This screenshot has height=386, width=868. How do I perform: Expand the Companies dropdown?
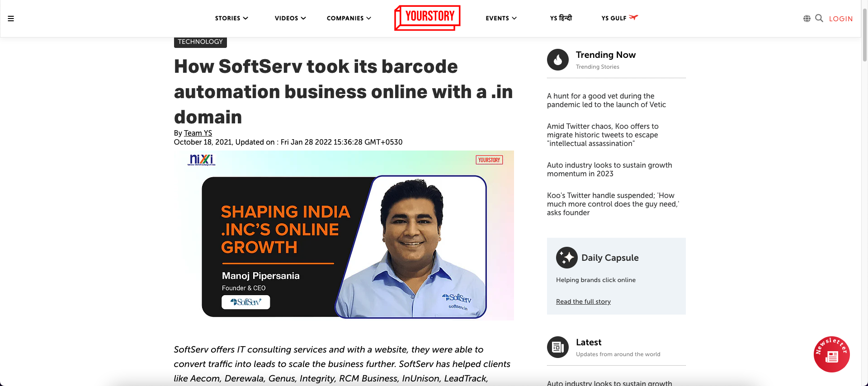point(349,18)
